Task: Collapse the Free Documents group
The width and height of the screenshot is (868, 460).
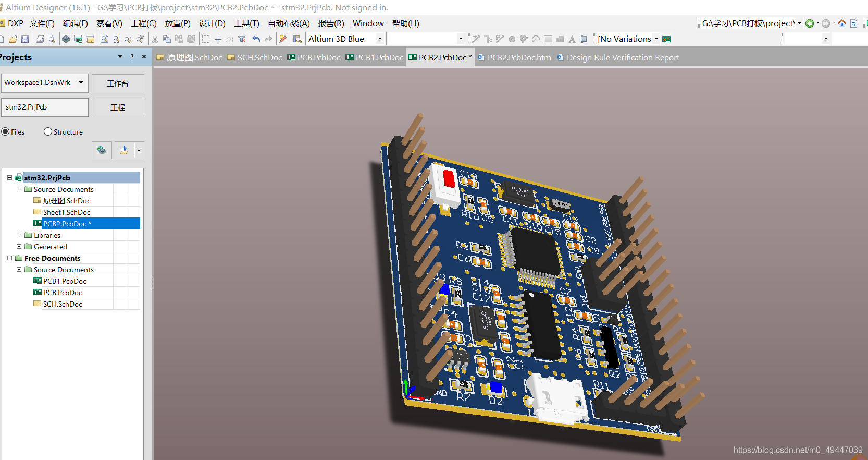Action: (x=9, y=258)
